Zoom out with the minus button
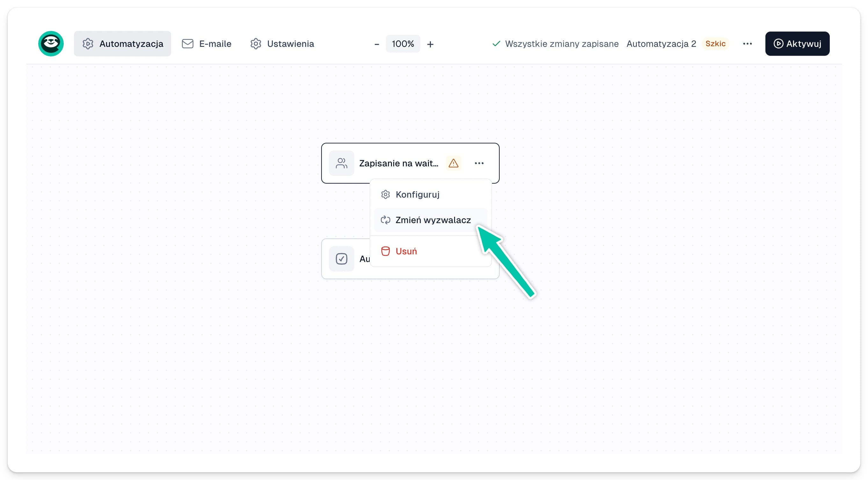868x480 pixels. click(377, 44)
